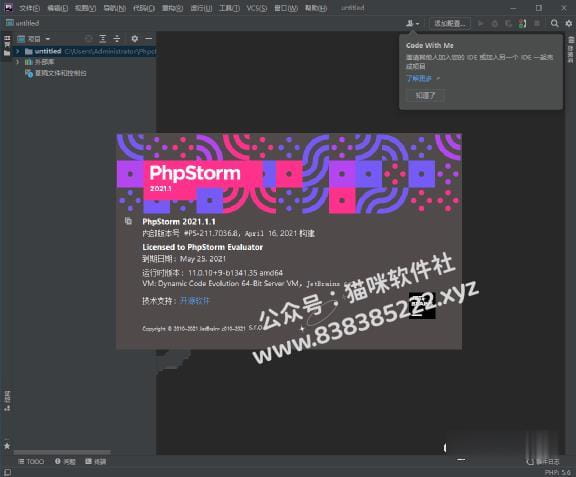Viewport: 576px width, 477px height.
Task: Click the untitled breadcrumb in navigation bar
Action: [23, 23]
